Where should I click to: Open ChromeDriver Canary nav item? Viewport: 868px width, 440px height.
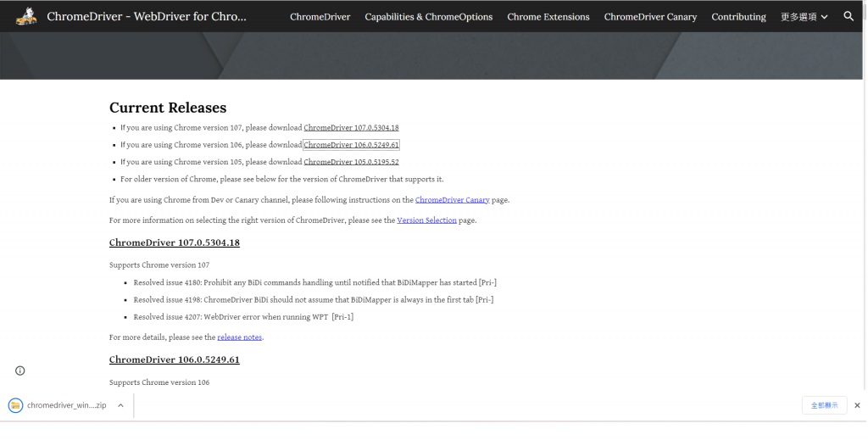tap(650, 17)
